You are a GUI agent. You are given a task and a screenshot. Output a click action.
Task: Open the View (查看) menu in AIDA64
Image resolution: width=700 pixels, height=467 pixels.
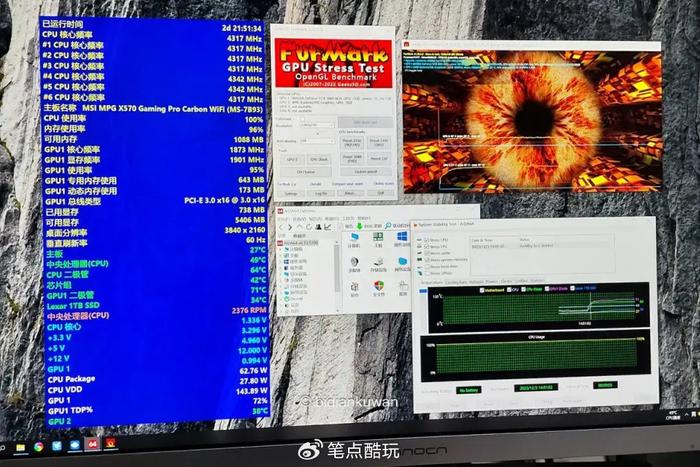coord(299,219)
